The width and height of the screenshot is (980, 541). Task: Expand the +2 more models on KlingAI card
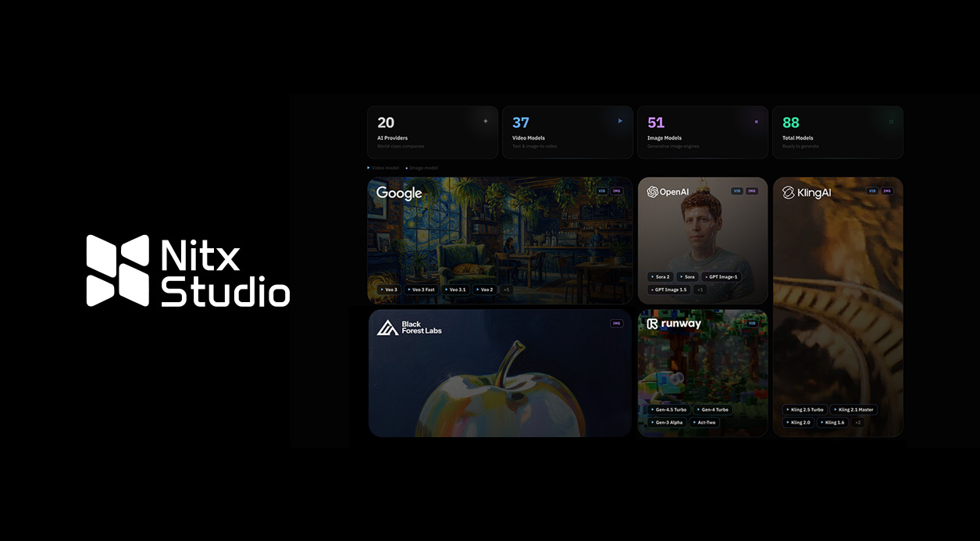[x=858, y=422]
